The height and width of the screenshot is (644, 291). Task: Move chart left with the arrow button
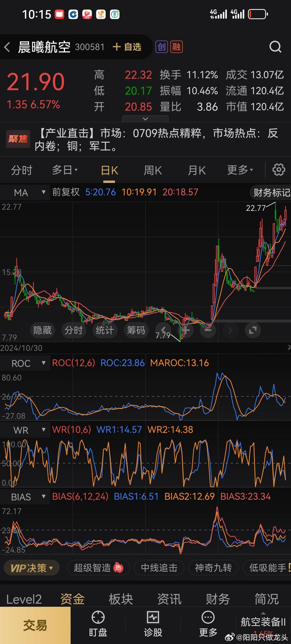point(163,330)
